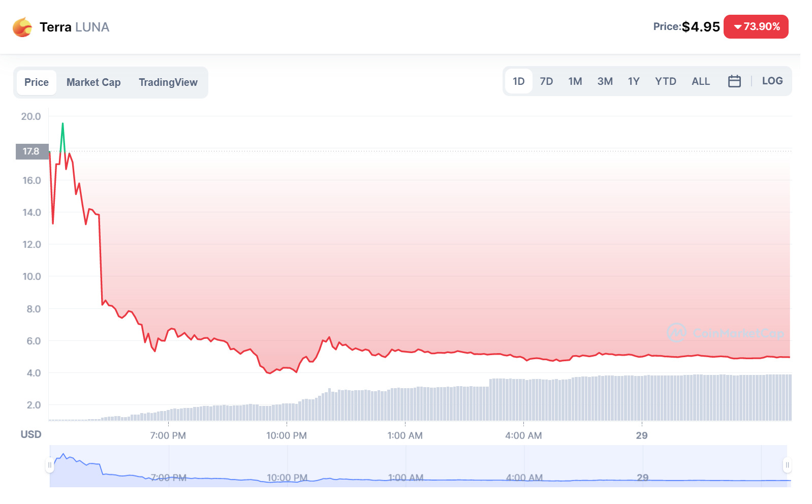This screenshot has height=504, width=812.
Task: Grab the right range slider handle
Action: [x=787, y=465]
